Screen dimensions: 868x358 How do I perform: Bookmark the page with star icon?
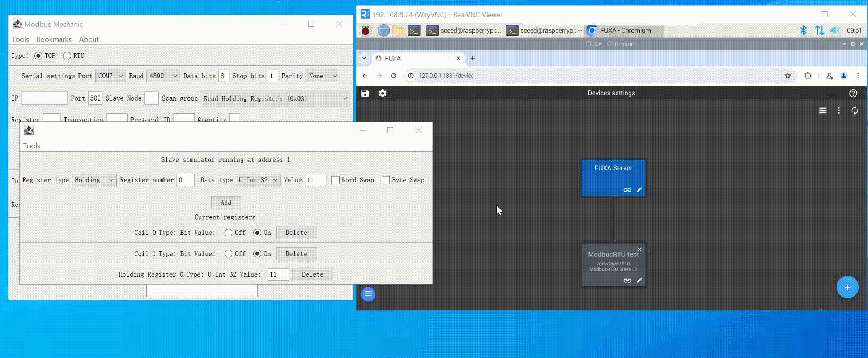(x=788, y=76)
